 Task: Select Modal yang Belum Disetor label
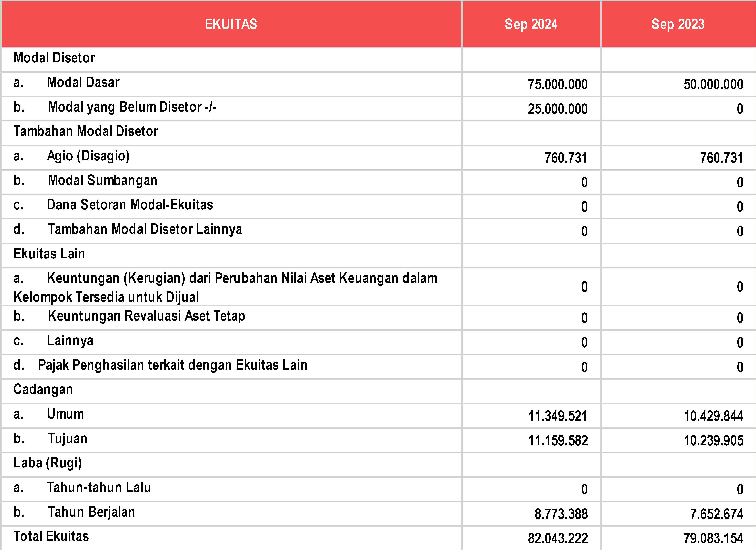tap(132, 107)
